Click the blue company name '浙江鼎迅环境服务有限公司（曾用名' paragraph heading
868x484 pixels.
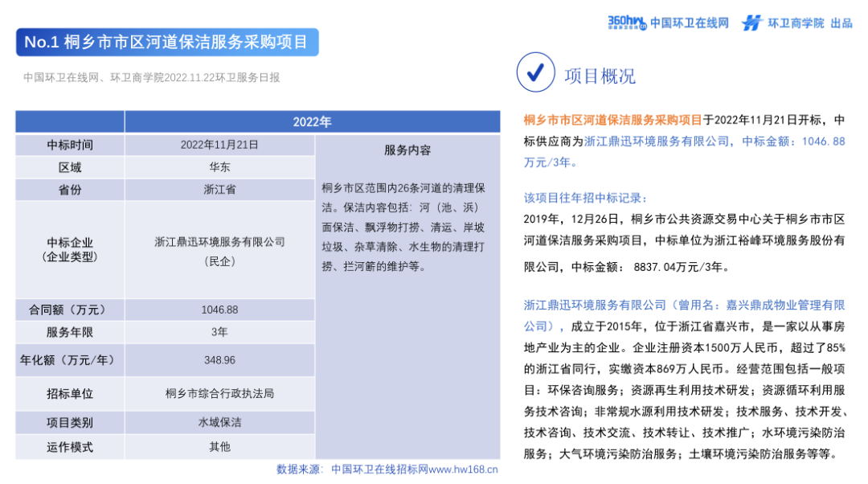(x=684, y=316)
